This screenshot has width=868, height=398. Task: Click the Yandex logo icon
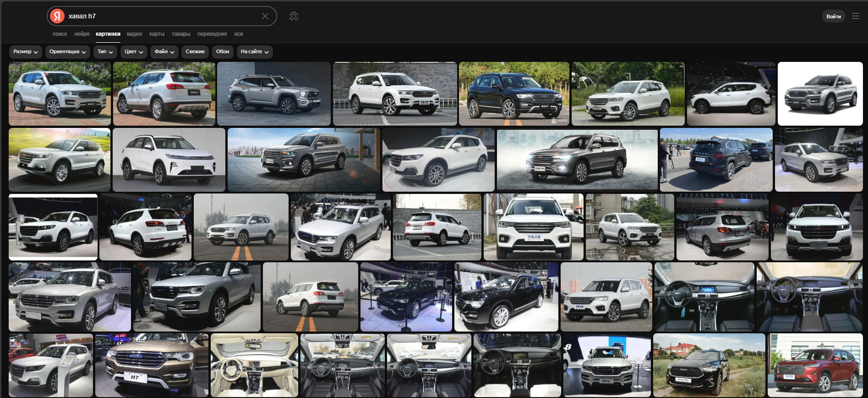coord(57,16)
